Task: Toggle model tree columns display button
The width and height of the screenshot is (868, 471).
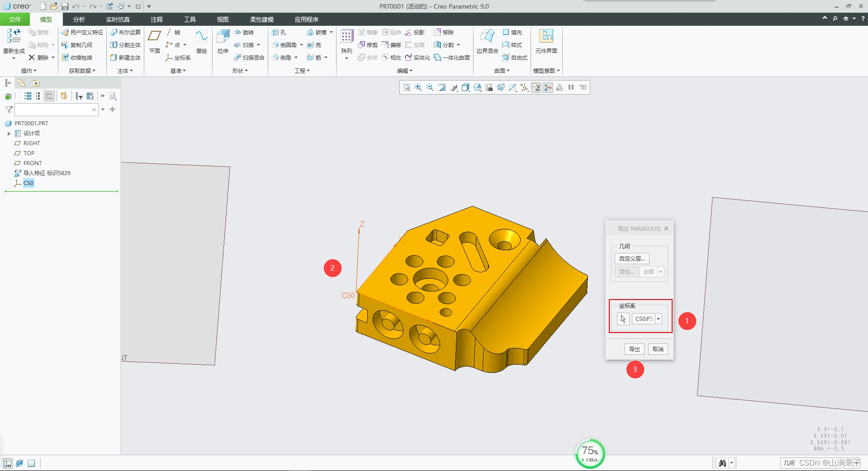Action: [50, 96]
